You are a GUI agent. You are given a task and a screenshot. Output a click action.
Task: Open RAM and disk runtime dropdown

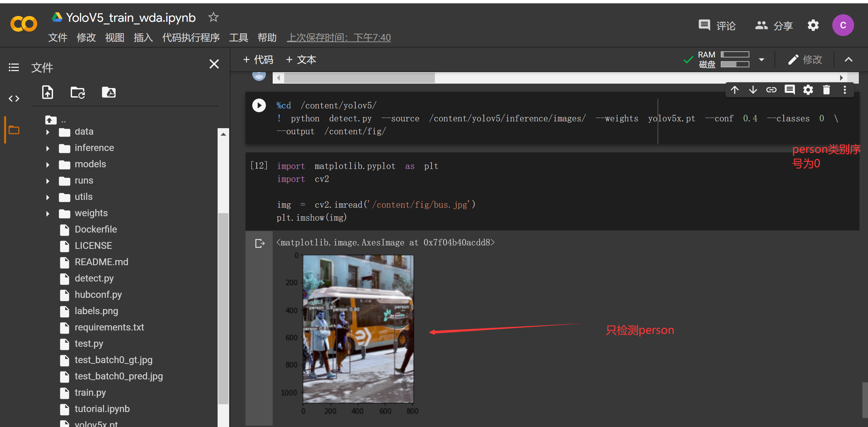762,60
